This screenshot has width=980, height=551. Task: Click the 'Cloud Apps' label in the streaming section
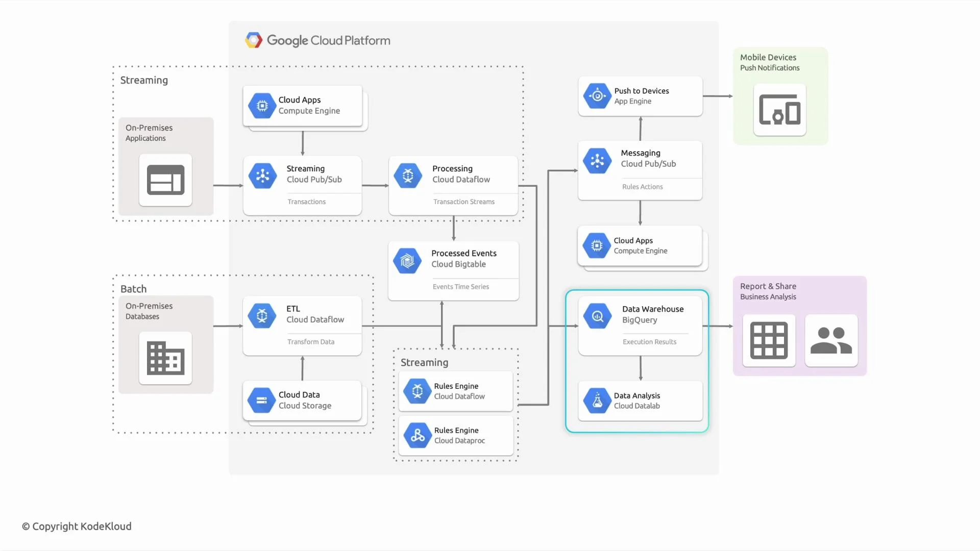[x=300, y=99]
